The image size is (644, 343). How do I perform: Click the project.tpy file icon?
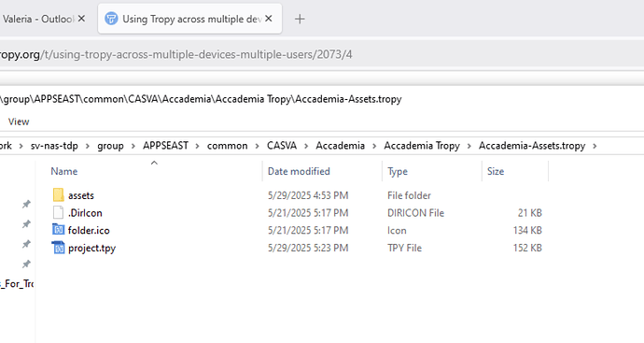click(58, 248)
